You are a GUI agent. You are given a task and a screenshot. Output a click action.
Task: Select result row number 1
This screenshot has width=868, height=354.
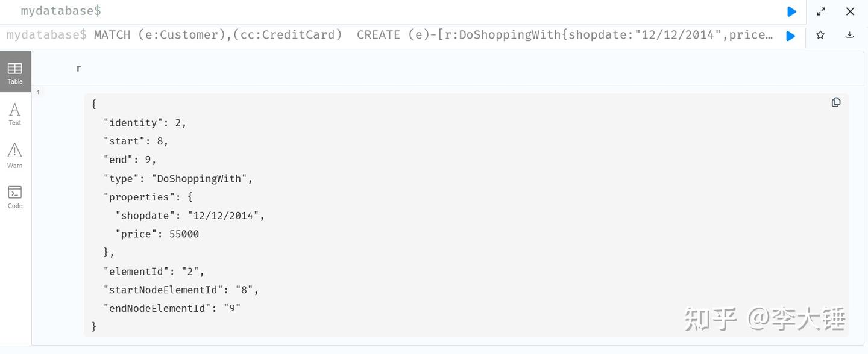tap(38, 92)
